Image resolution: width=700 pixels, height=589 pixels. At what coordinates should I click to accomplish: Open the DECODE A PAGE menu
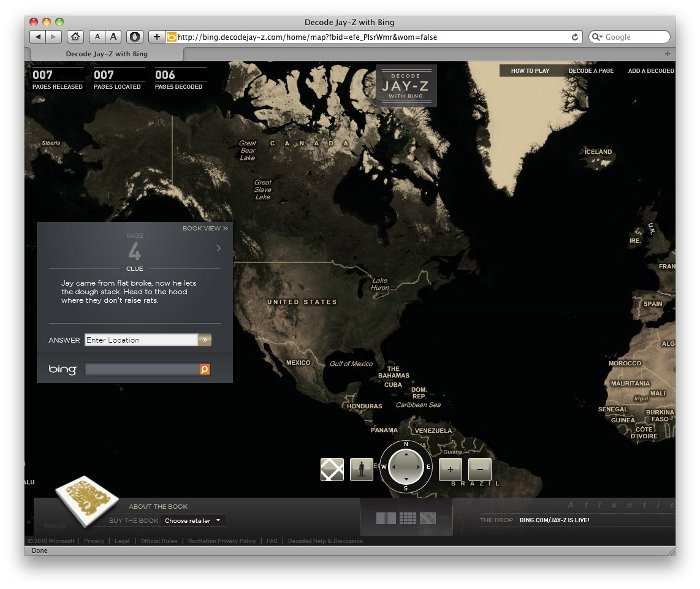pos(591,70)
